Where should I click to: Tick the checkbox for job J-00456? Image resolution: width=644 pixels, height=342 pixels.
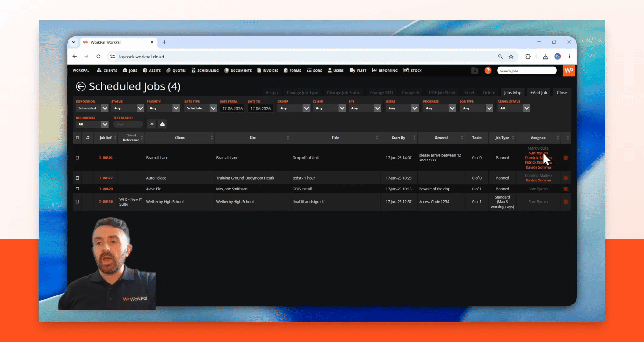pos(78,202)
